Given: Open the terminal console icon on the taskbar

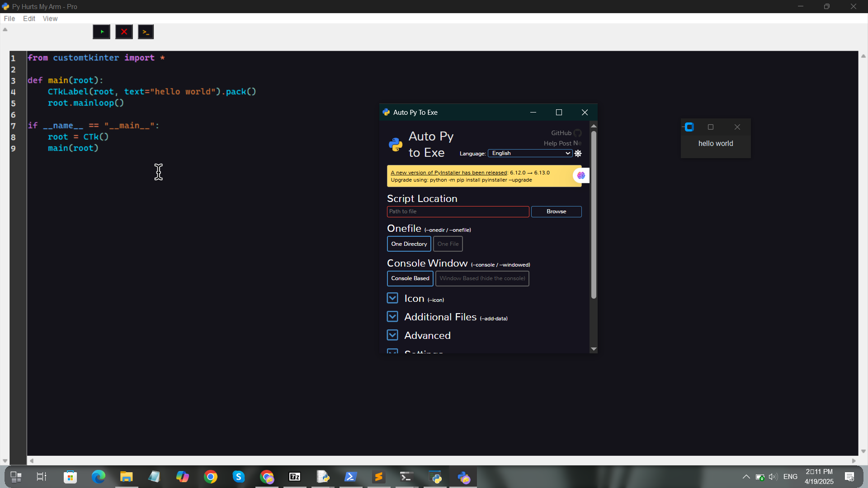Looking at the screenshot, I should coord(406,477).
